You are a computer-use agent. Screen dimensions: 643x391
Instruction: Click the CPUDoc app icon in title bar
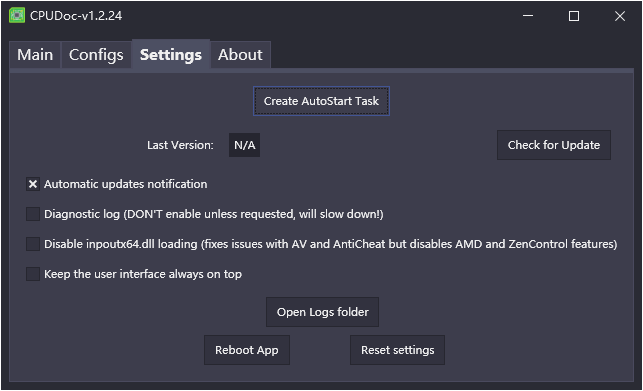(x=17, y=16)
